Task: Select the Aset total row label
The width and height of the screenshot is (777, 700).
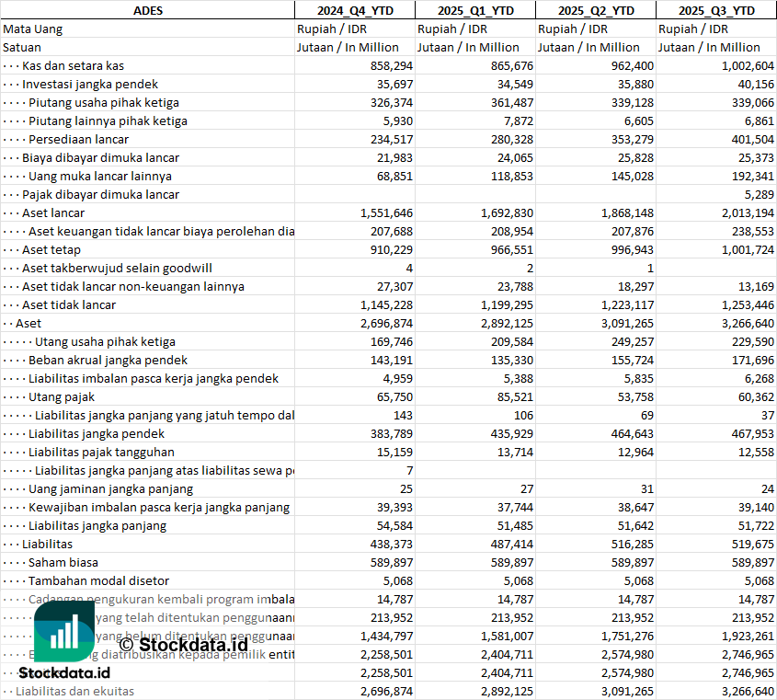Action: pyautogui.click(x=29, y=322)
